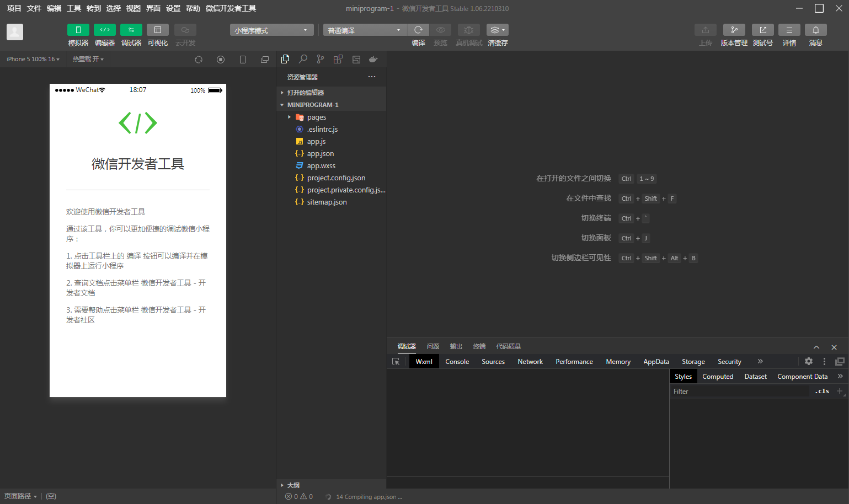This screenshot has height=504, width=849.
Task: Open the cloud development (云开发) button
Action: (x=185, y=30)
